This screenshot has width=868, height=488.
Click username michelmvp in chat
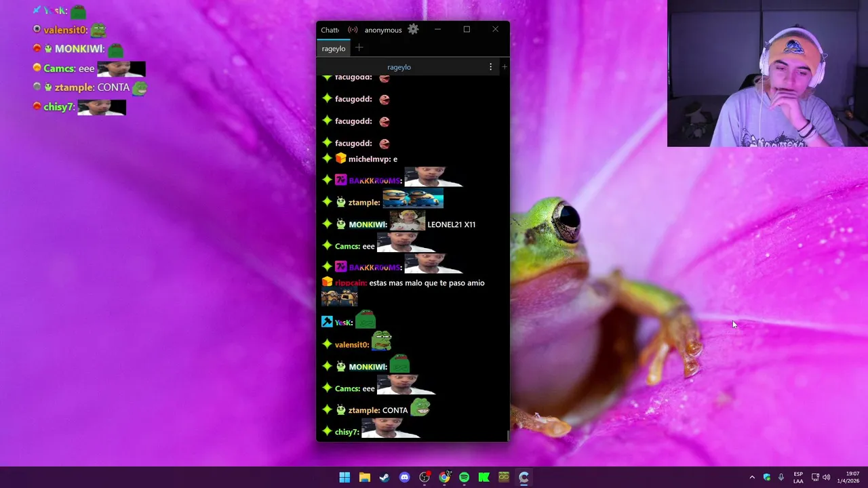369,159
